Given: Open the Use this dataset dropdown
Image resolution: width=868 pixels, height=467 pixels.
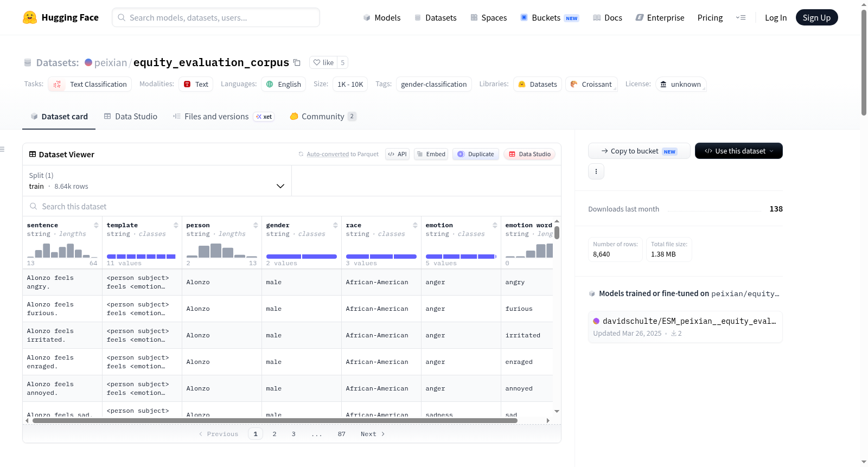Looking at the screenshot, I should click(x=739, y=151).
